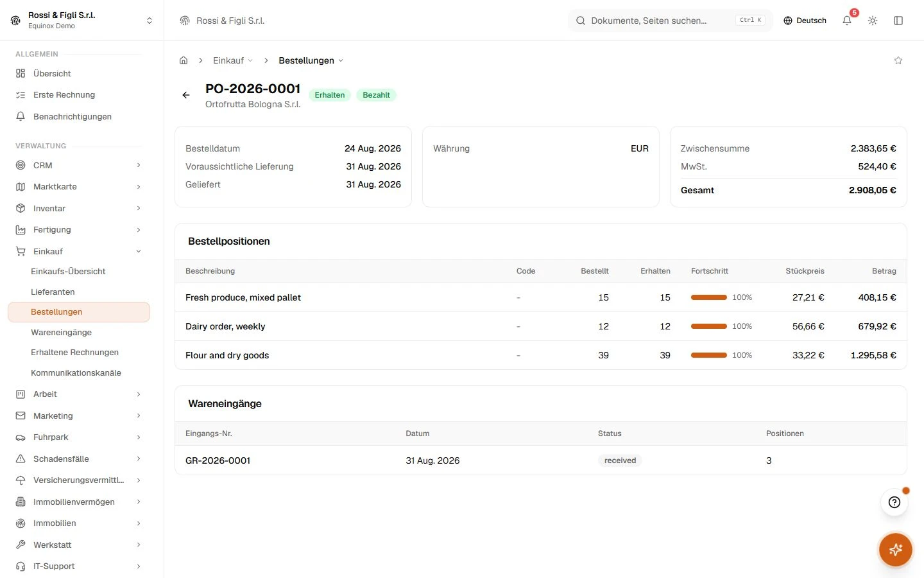Click the Erhalten status badge

[x=330, y=95]
